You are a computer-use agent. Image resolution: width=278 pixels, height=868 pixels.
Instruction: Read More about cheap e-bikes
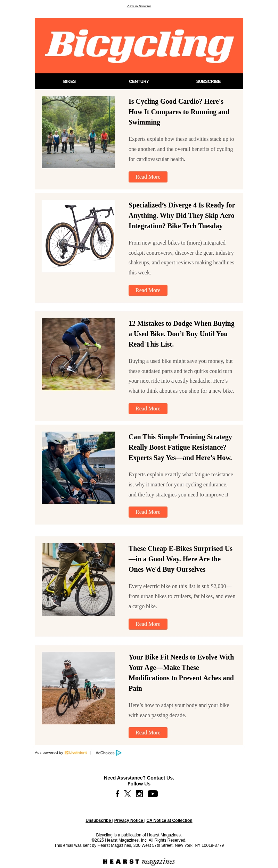[x=148, y=624]
